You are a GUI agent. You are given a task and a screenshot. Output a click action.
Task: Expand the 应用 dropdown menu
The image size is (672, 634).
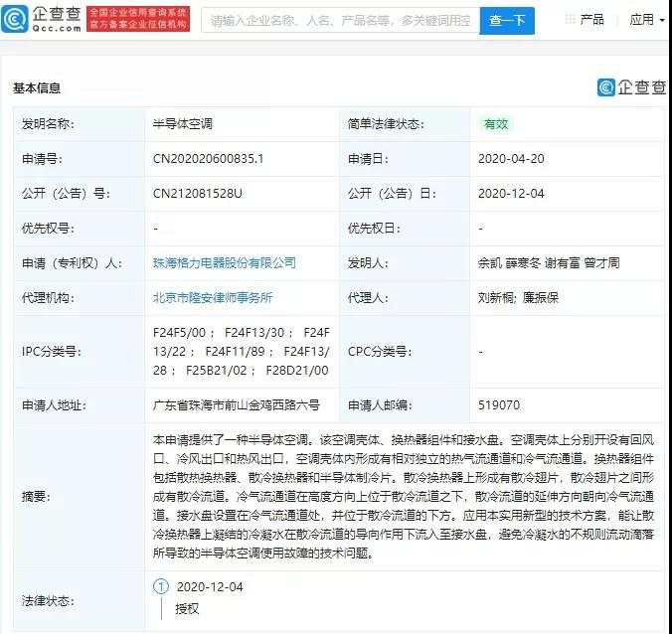[647, 19]
